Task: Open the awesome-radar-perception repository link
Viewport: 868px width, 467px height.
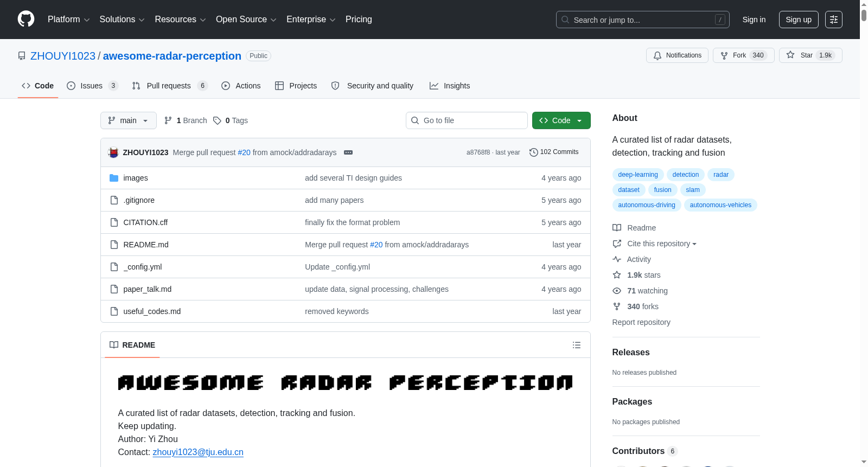Action: (172, 56)
